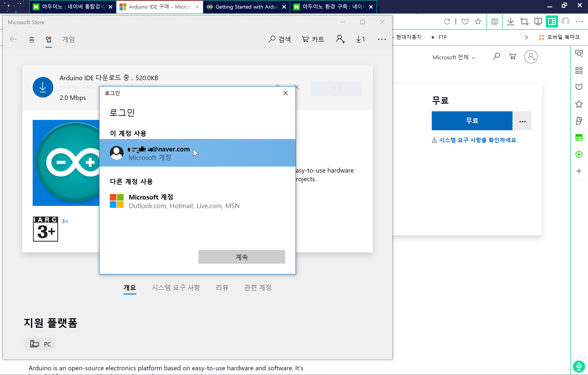Open sidebar apps grid icon
This screenshot has height=375, width=588.
[579, 70]
